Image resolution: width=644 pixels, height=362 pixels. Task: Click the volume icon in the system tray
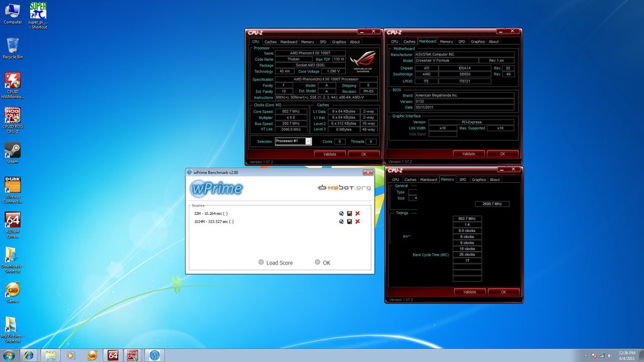tap(610, 356)
